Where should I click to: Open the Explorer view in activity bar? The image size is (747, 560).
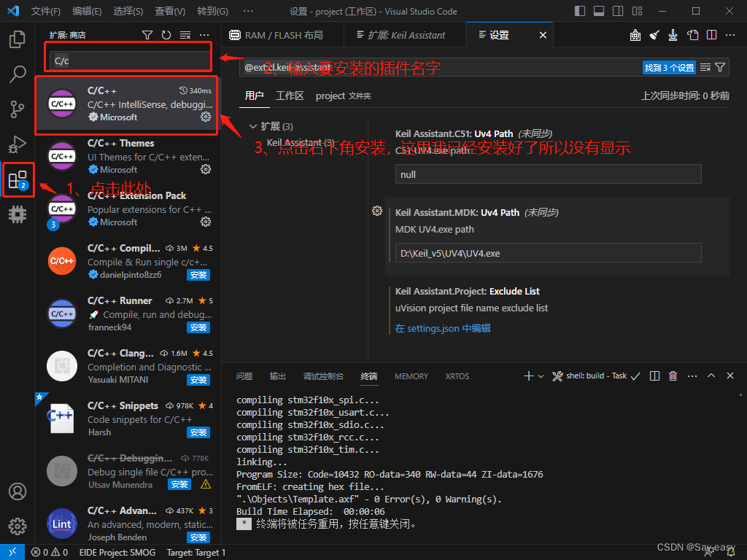18,39
